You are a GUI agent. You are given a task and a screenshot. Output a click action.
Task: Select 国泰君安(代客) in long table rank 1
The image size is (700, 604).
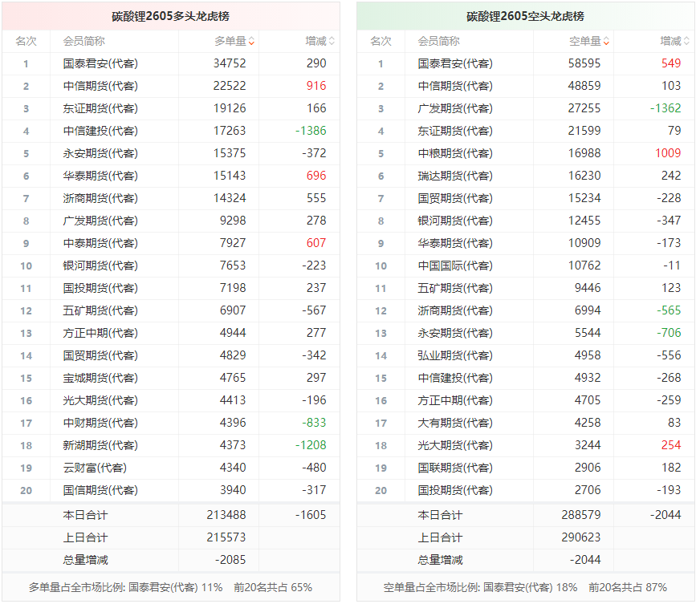click(x=100, y=64)
